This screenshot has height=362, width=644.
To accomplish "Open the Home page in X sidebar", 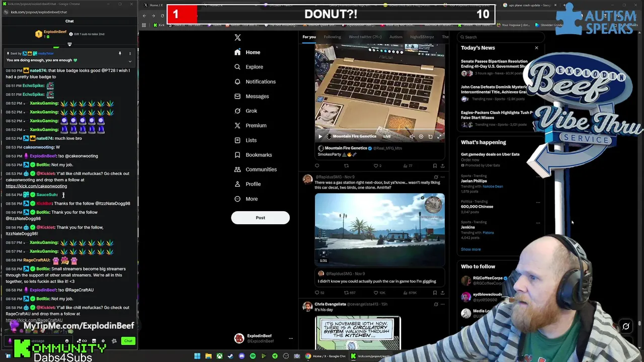I will [248, 52].
